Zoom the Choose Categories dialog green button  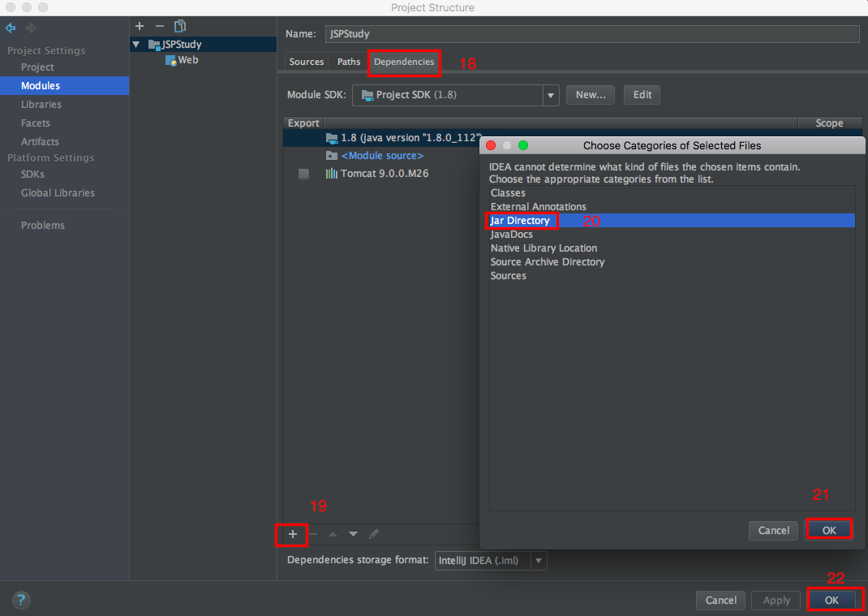[523, 146]
